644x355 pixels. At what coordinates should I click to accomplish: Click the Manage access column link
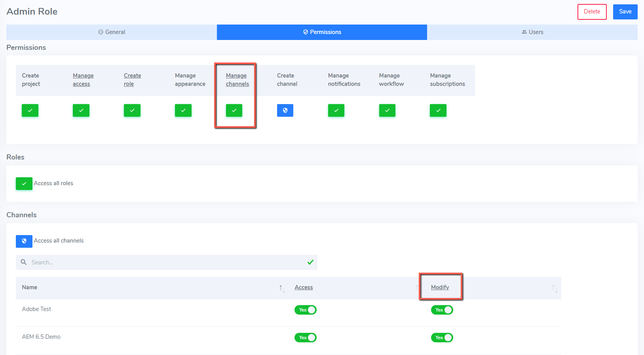[83, 80]
